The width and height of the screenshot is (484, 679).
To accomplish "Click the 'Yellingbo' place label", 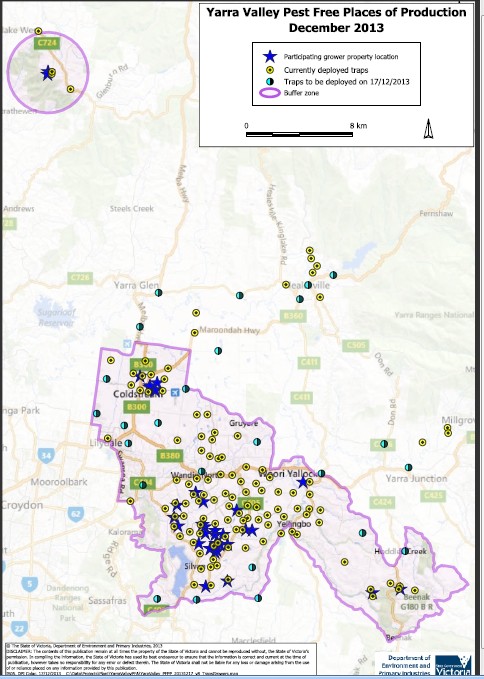I will 294,524.
